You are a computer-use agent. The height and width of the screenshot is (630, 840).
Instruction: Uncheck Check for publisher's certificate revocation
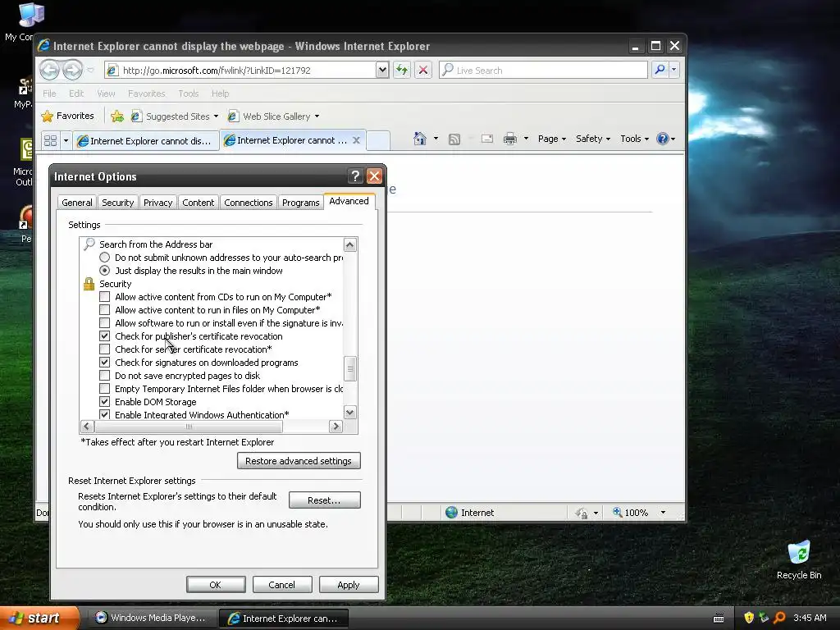coord(104,336)
